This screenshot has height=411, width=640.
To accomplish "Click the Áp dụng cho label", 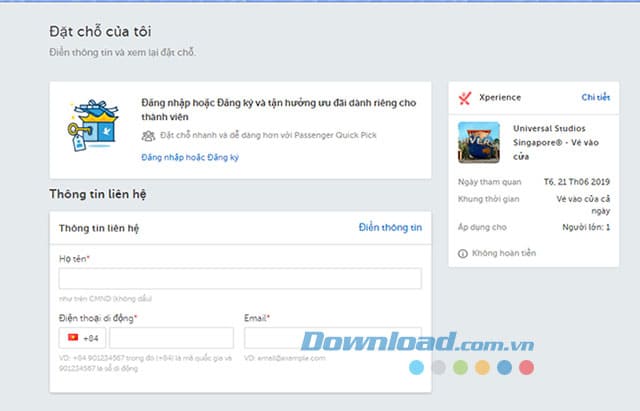I will pos(482,227).
